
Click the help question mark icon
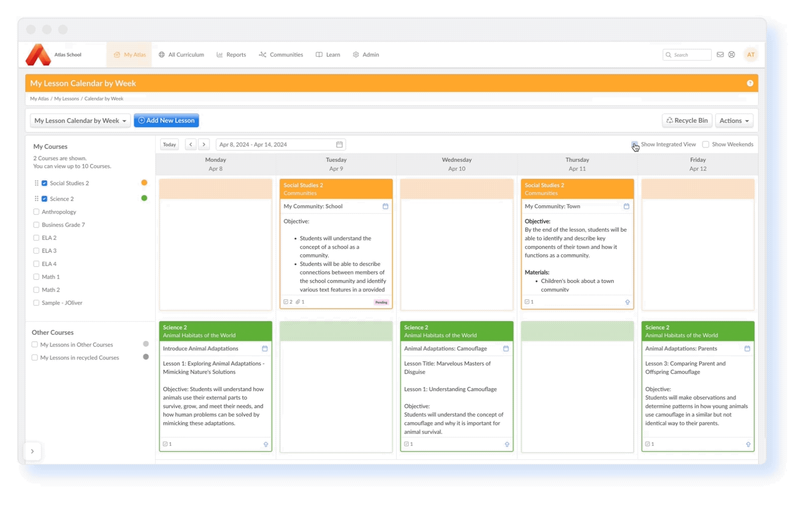tap(750, 83)
